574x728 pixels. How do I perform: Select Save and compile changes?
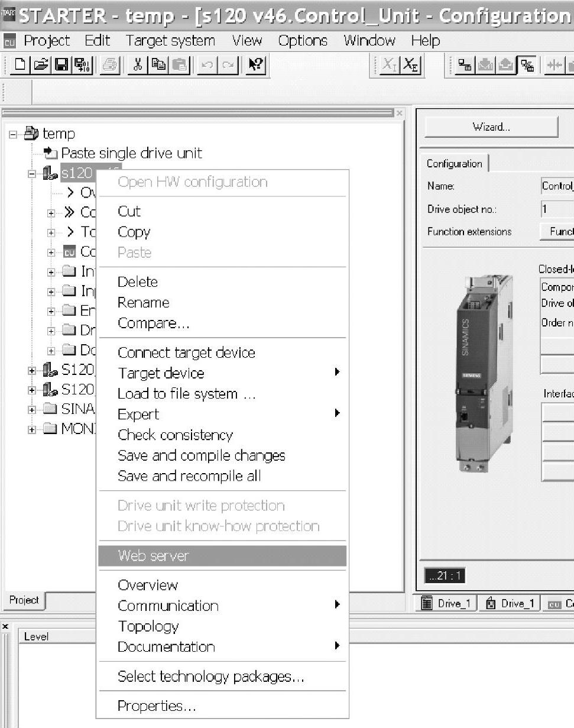click(x=222, y=455)
